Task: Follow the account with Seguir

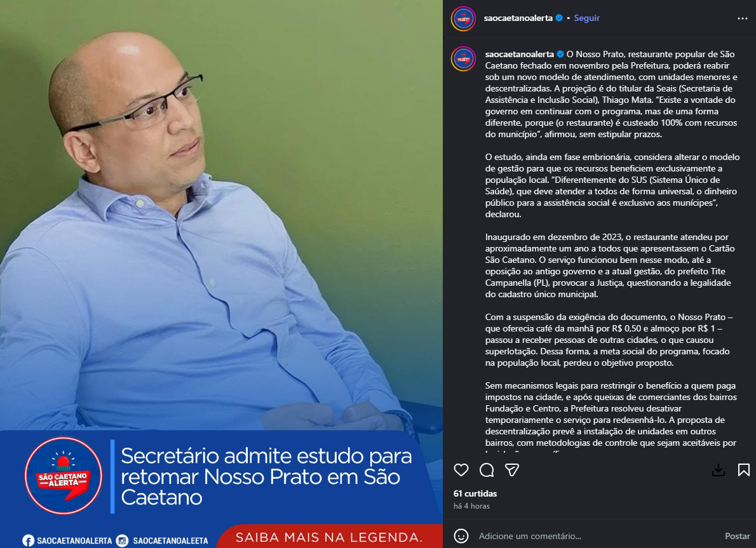Action: click(x=586, y=18)
